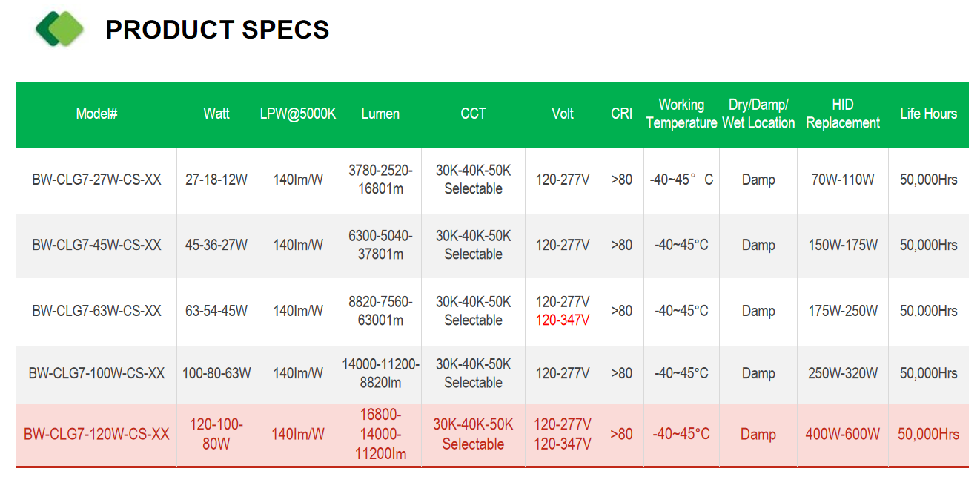Click the red 120-347V text in 63W row
980x477 pixels.
tap(563, 320)
